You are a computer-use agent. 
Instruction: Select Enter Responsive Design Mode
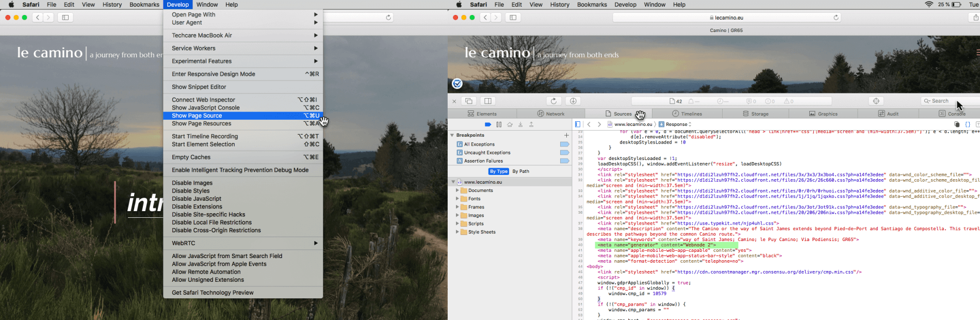[243, 74]
